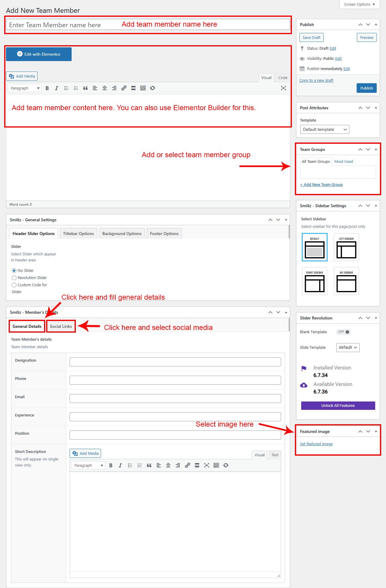Insert a blockquote in main editor

coord(85,88)
